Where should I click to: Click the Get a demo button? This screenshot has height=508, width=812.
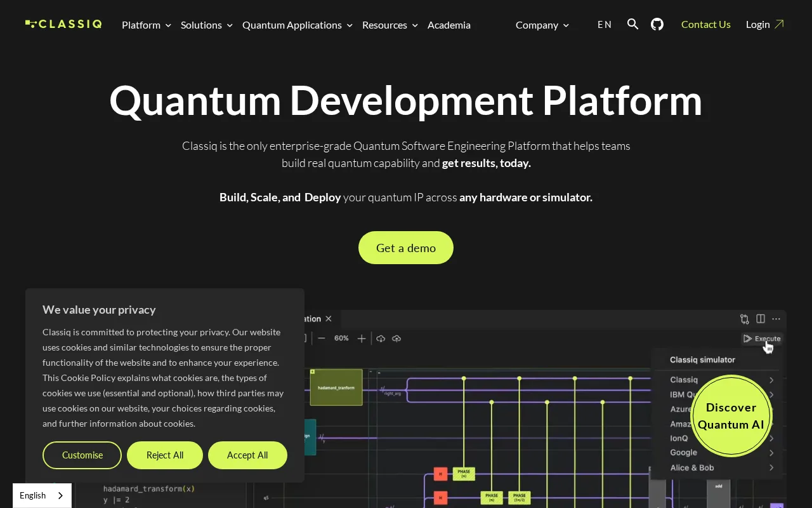click(x=406, y=248)
